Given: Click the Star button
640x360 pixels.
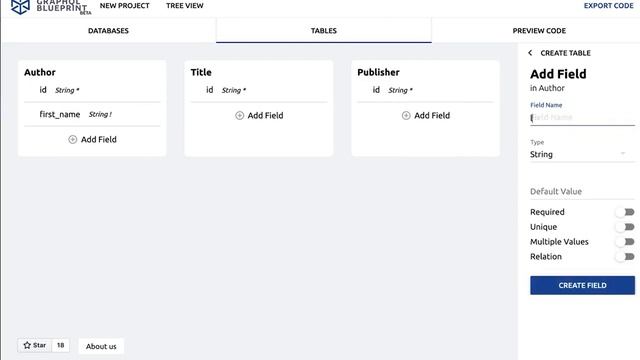Looking at the screenshot, I should 35,345.
